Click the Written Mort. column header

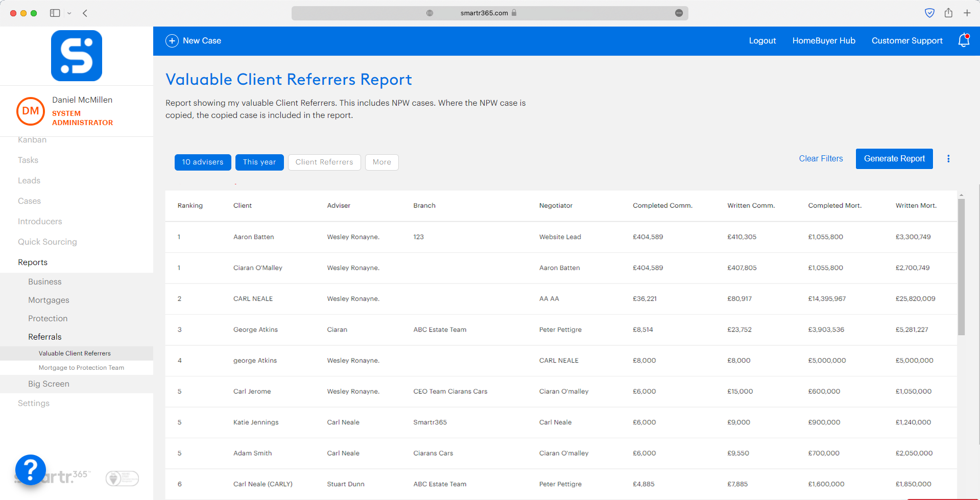[x=916, y=206]
